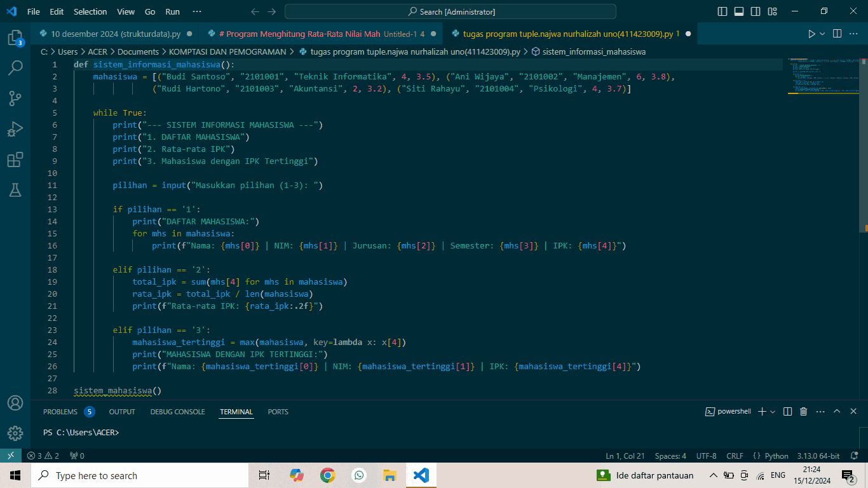Image resolution: width=868 pixels, height=488 pixels.
Task: Open terminal panel More Actions ellipsis
Action: pos(820,411)
